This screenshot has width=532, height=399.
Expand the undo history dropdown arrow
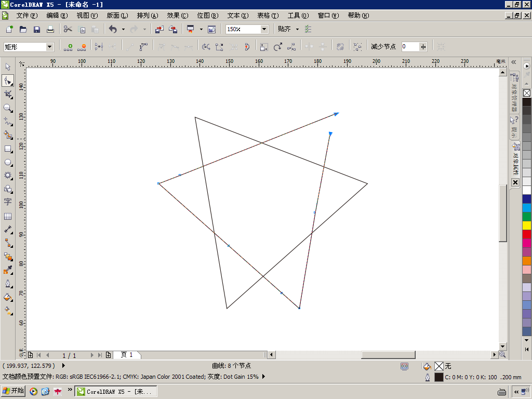[x=123, y=29]
